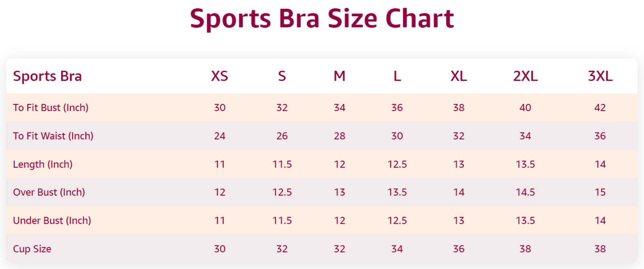Click the To Fit Bust value for 3XL

click(600, 108)
